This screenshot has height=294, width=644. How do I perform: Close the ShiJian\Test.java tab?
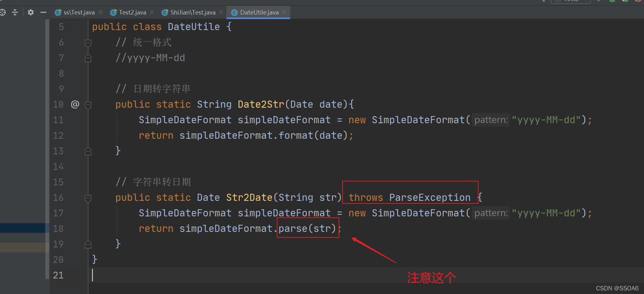(x=221, y=12)
